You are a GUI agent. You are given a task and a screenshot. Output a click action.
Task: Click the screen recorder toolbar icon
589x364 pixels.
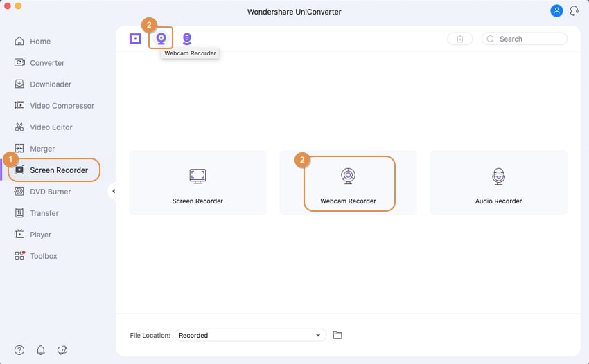click(x=135, y=38)
